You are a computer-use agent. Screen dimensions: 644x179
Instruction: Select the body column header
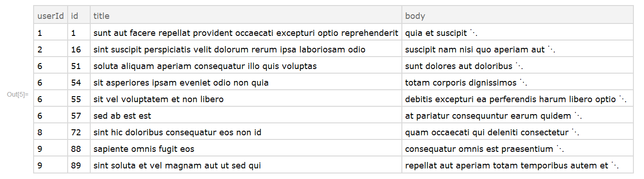(x=518, y=16)
